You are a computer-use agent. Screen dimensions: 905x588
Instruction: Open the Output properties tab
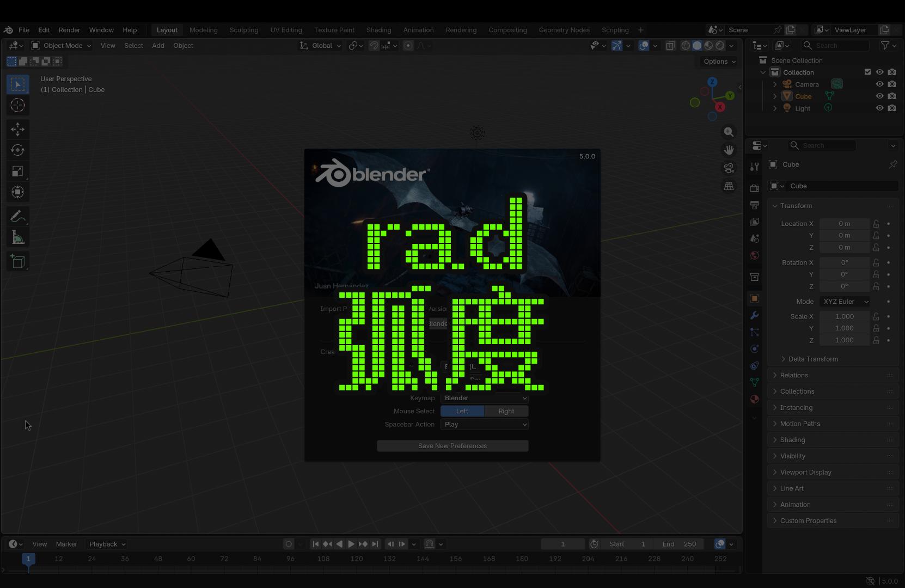point(754,205)
